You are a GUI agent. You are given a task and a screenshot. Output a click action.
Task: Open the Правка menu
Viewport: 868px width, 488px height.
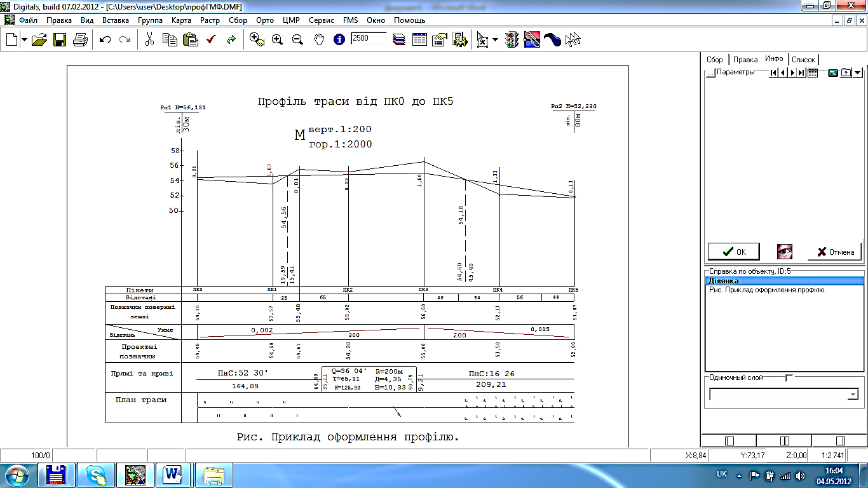(x=59, y=20)
